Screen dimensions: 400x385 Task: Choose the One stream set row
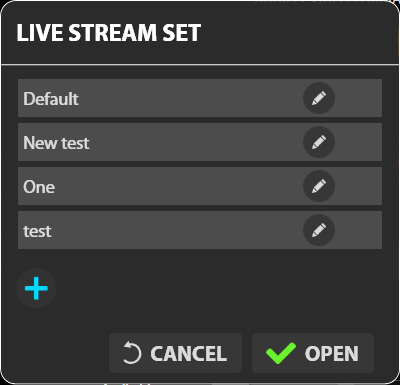point(200,186)
